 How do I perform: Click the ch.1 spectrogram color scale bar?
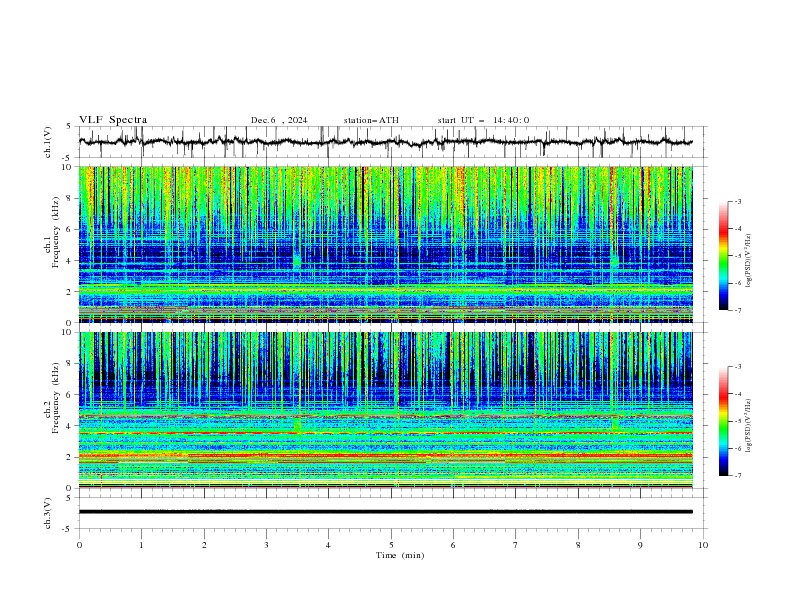coord(723,256)
